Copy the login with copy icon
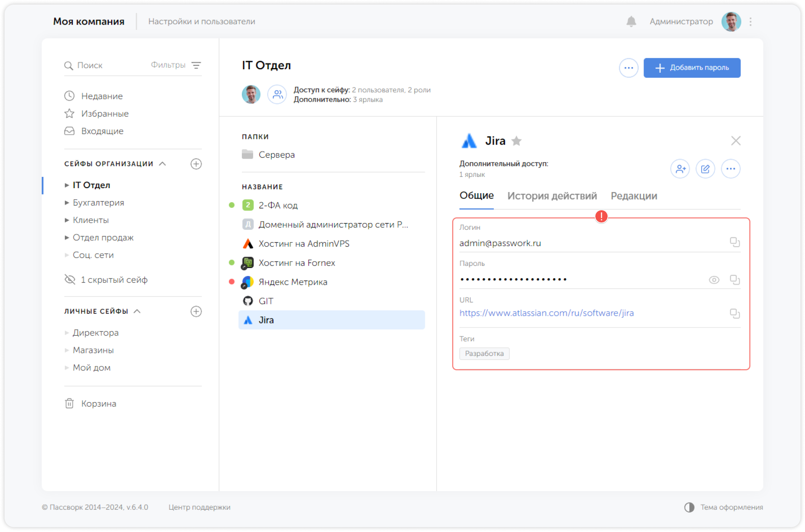Screen dimensions: 805x532 [x=735, y=242]
